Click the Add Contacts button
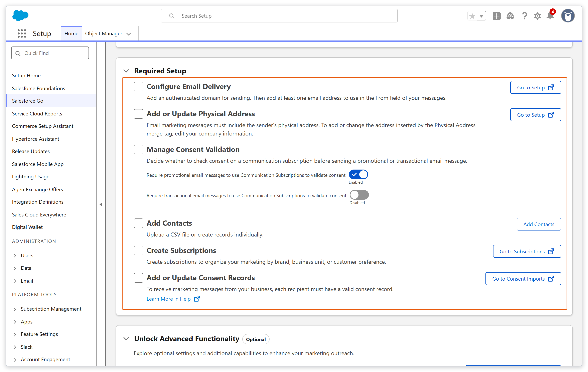The image size is (588, 372). (x=539, y=224)
